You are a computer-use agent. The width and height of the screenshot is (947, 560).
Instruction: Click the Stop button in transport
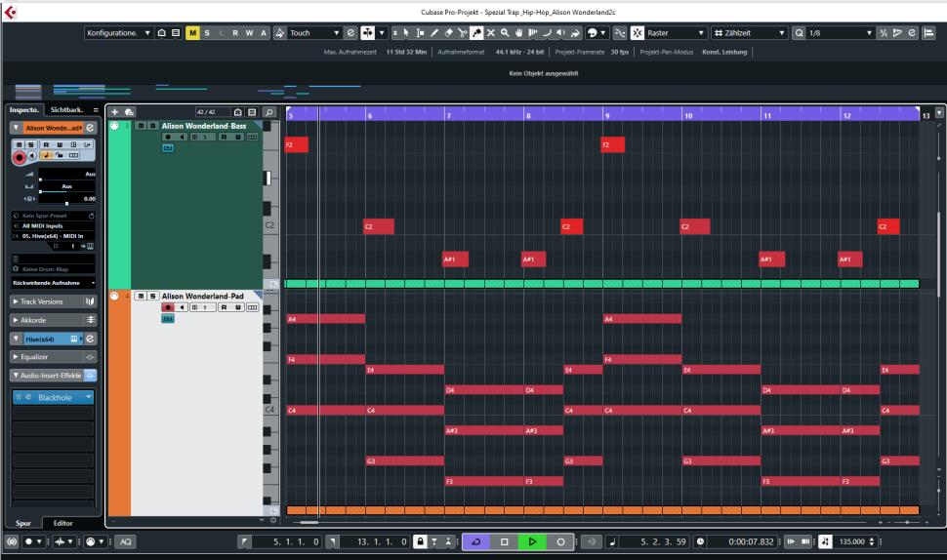[506, 540]
